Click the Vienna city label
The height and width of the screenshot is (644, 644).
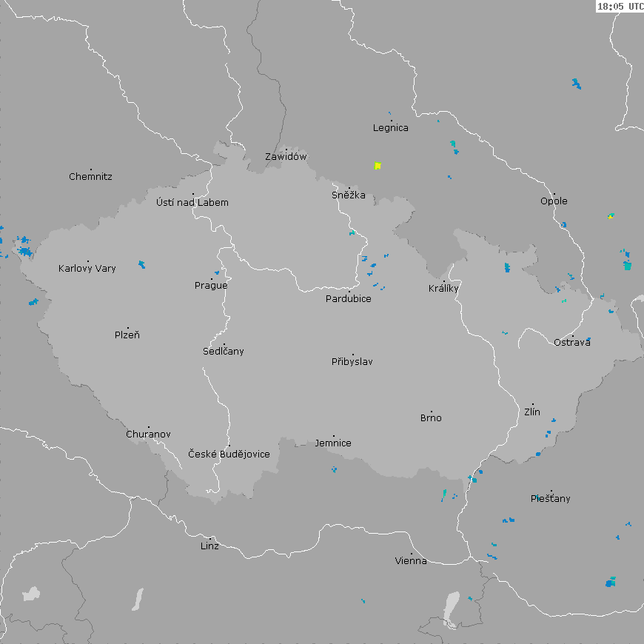[x=411, y=560]
